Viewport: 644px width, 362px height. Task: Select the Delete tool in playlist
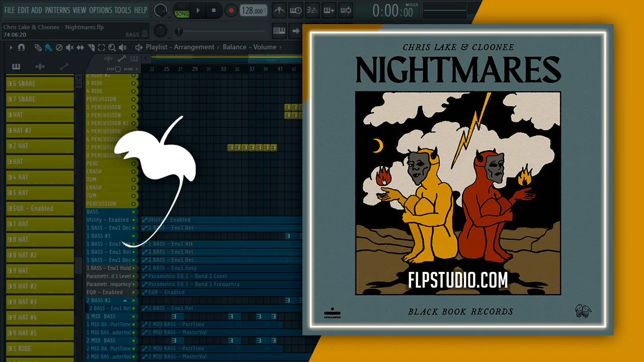59,47
